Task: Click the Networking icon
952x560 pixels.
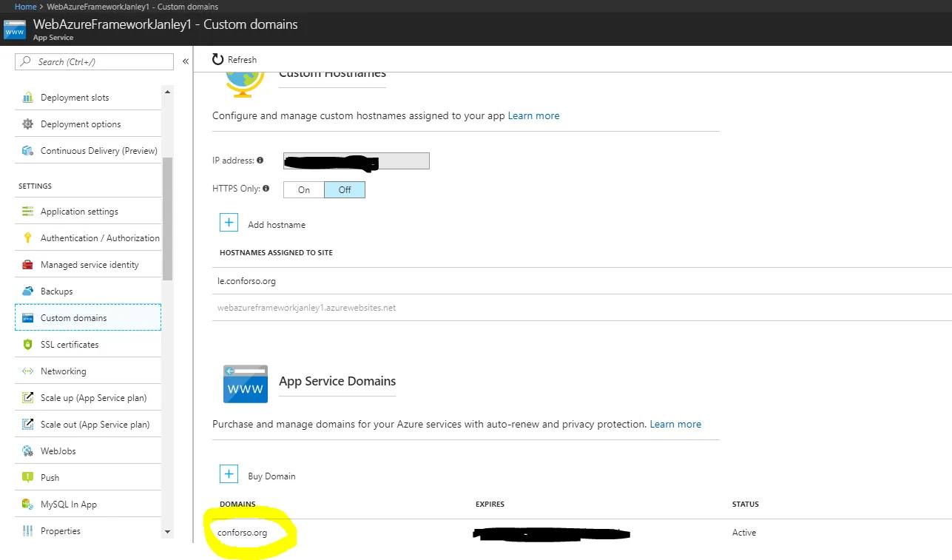Action: tap(27, 371)
